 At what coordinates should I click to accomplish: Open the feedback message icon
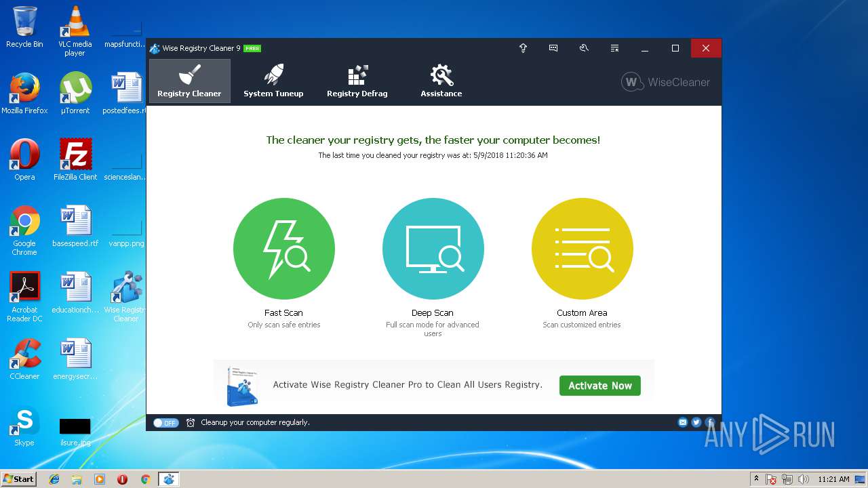click(553, 48)
